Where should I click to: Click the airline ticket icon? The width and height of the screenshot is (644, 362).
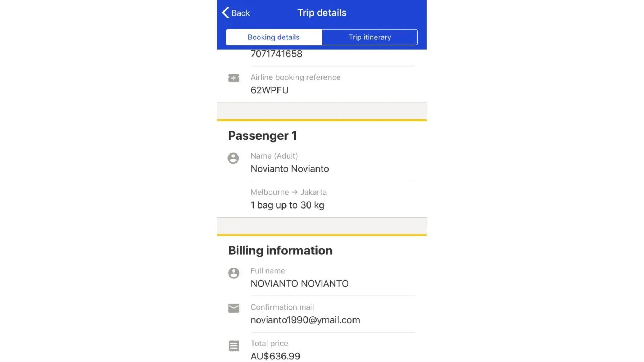click(234, 78)
